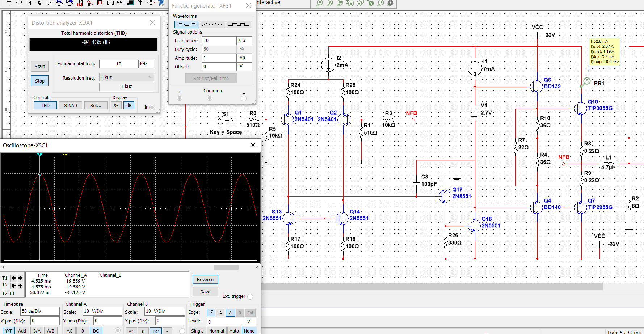Viewport: 644px width, 334px height.
Task: Open the Frequency unit kHz selector
Action: click(244, 40)
